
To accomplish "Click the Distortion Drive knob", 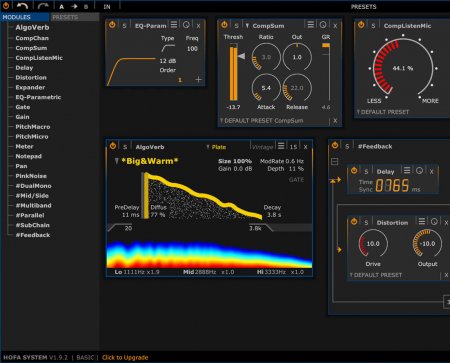I will tap(373, 244).
